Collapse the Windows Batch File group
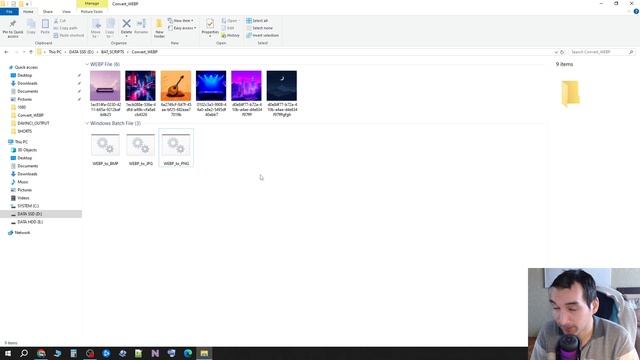This screenshot has width=640, height=360. pos(87,123)
